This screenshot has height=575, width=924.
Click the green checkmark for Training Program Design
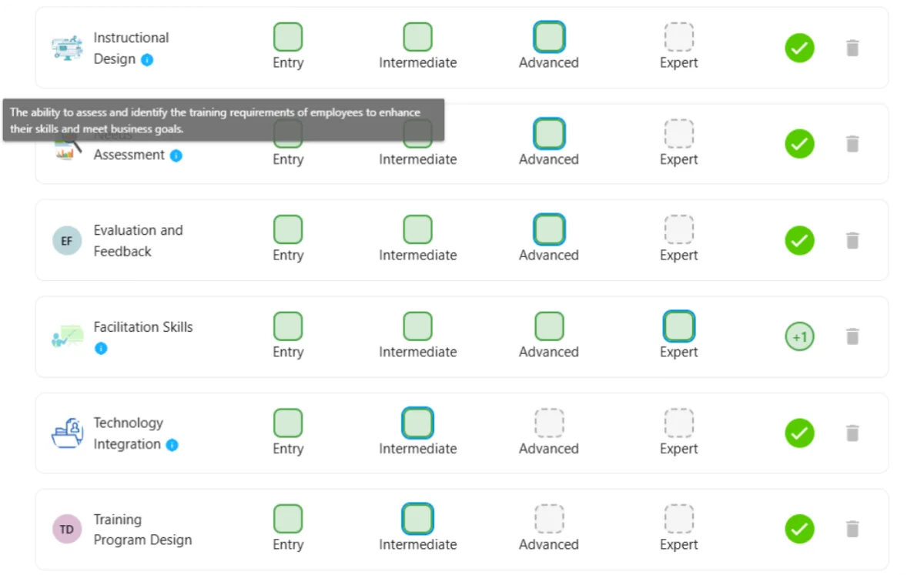pos(800,529)
